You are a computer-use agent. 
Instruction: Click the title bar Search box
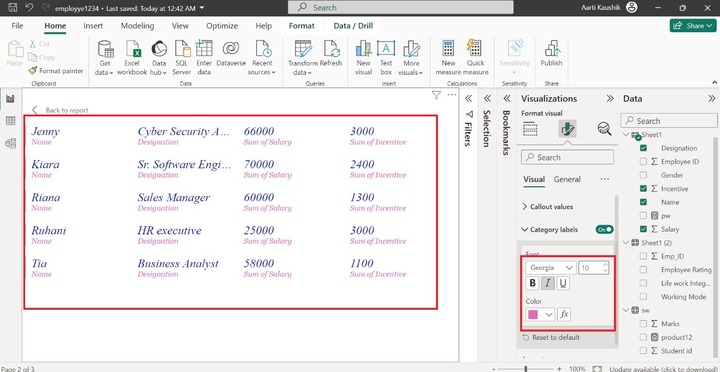coord(400,7)
